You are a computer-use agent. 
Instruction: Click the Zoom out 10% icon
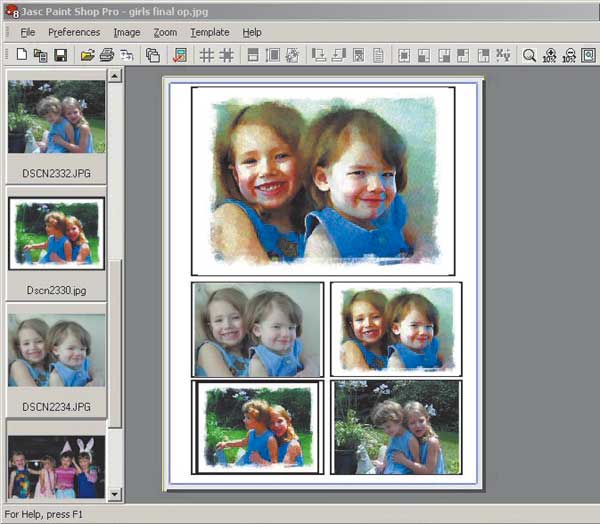pos(569,56)
